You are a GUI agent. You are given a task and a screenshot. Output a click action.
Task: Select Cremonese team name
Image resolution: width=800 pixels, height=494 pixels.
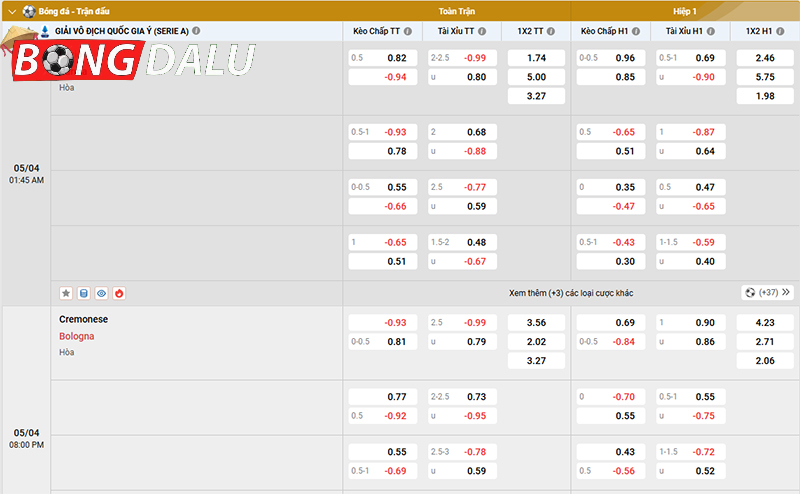tap(84, 319)
